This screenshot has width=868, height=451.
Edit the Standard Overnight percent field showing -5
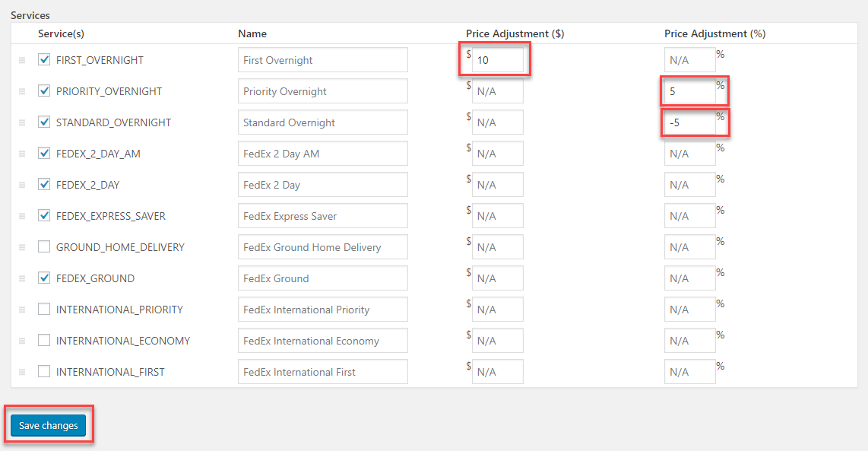(x=689, y=122)
